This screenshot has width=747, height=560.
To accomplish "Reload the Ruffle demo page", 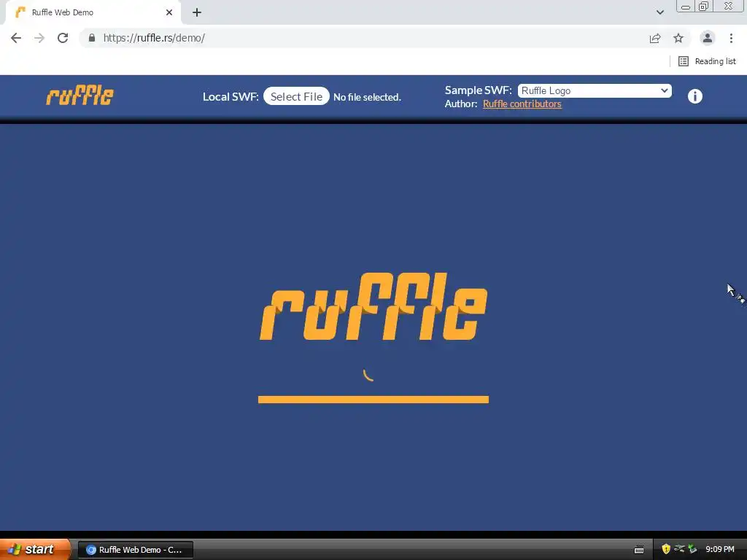I will 63,38.
